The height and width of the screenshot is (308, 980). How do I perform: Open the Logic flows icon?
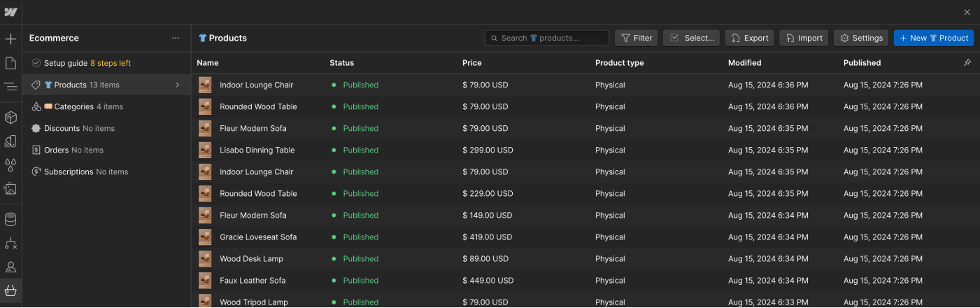[x=10, y=244]
